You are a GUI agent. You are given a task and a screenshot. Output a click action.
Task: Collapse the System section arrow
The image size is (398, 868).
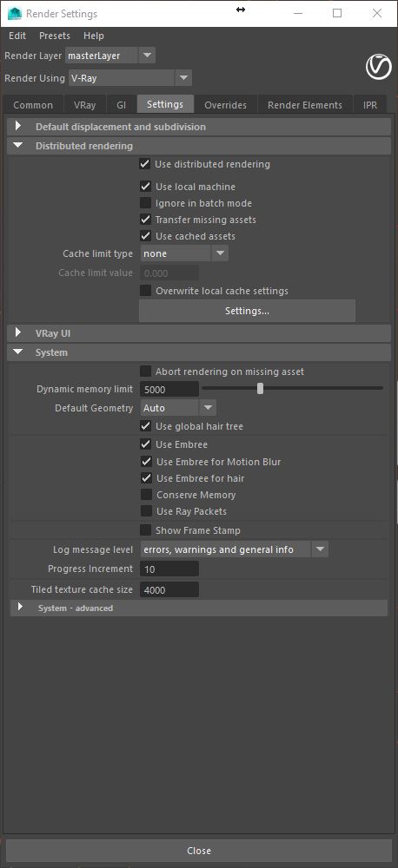[x=18, y=352]
